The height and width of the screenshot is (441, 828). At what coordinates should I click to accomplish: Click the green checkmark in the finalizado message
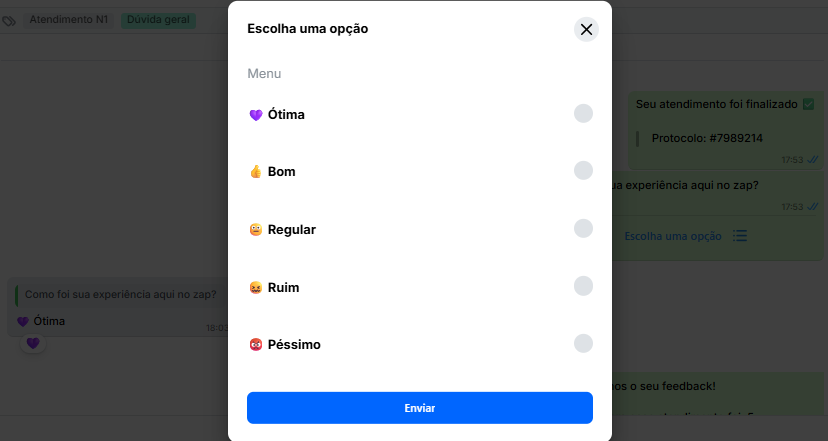coord(808,104)
